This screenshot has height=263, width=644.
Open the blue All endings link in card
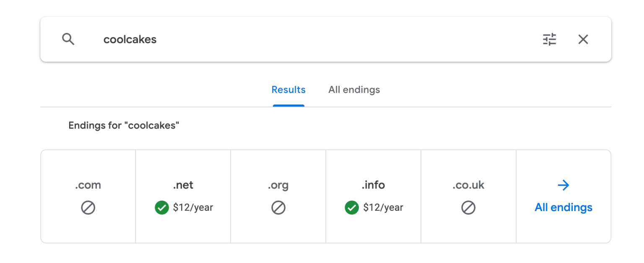(x=563, y=207)
